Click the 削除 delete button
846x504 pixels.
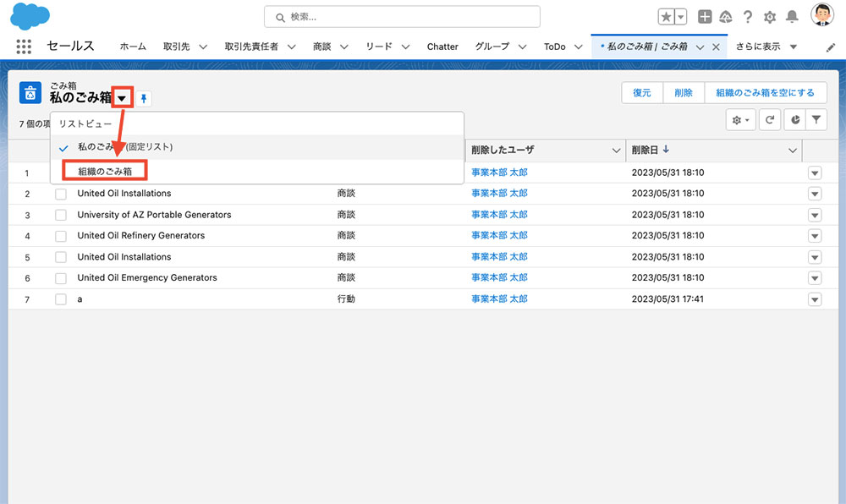pos(684,93)
